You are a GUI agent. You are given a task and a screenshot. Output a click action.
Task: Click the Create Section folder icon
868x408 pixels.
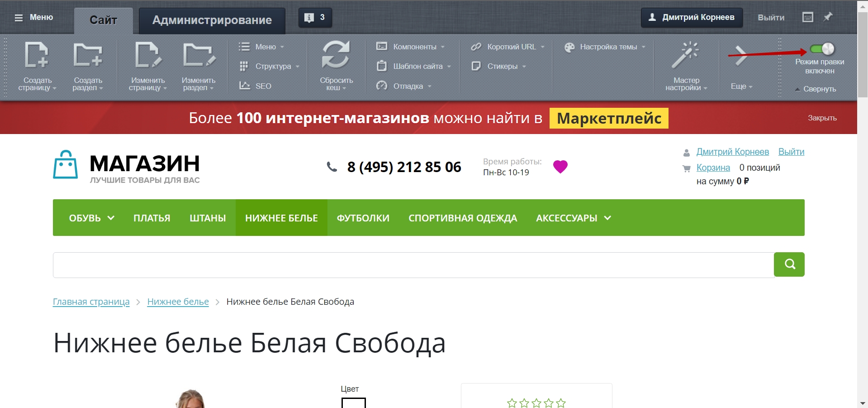coord(87,55)
